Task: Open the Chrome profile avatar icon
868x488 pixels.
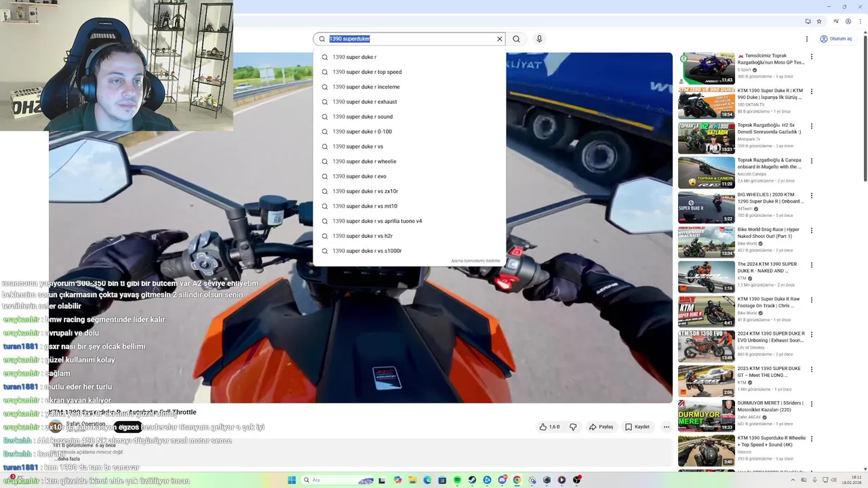Action: (848, 21)
